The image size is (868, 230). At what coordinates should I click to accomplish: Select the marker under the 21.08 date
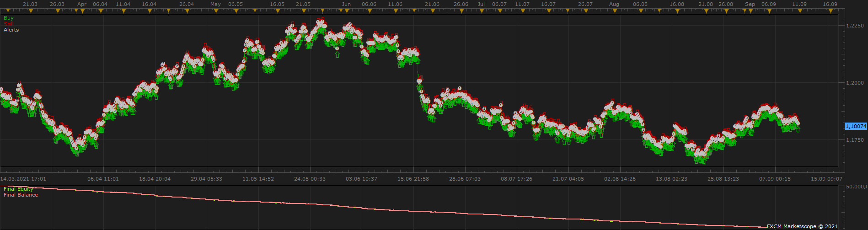coord(706,11)
